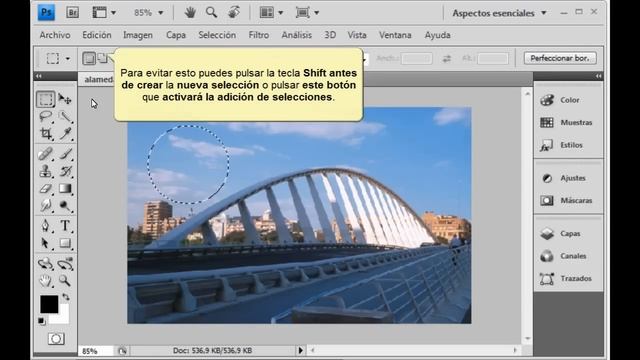Viewport: 640px width, 360px height.
Task: Open the Filtro menu
Action: point(259,35)
